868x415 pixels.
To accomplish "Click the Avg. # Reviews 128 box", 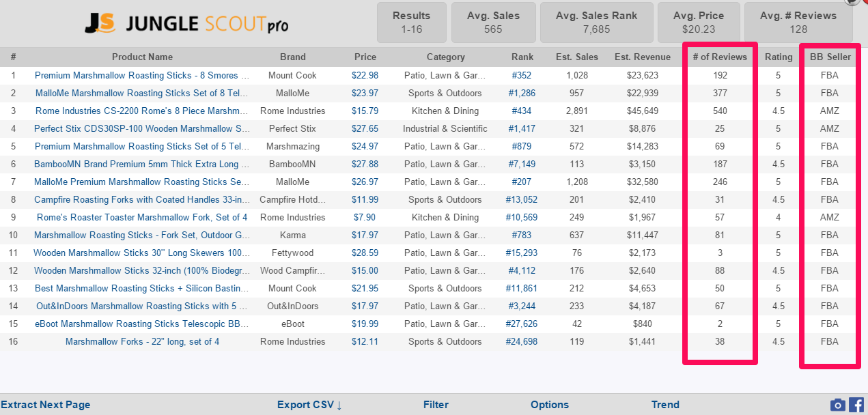I will click(x=798, y=22).
